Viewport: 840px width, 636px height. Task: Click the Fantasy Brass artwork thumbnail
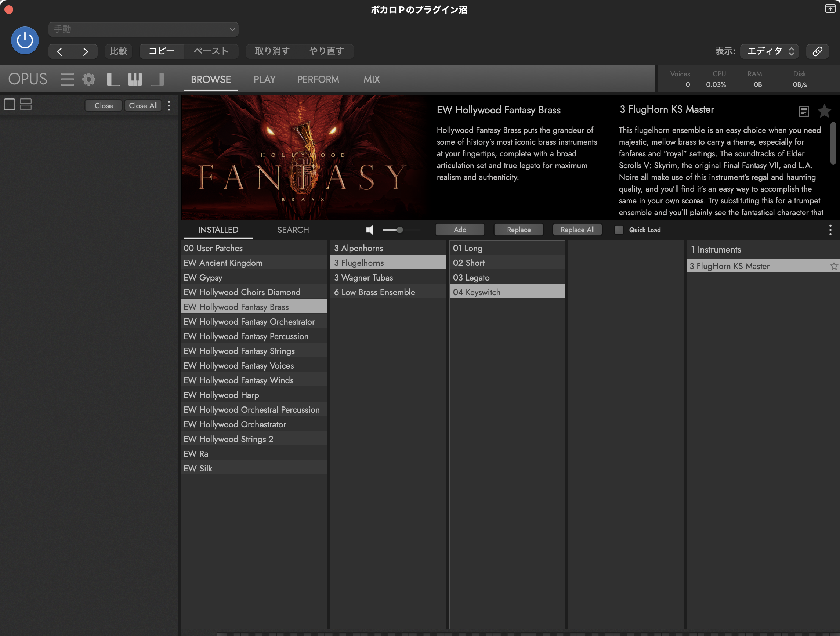(305, 157)
